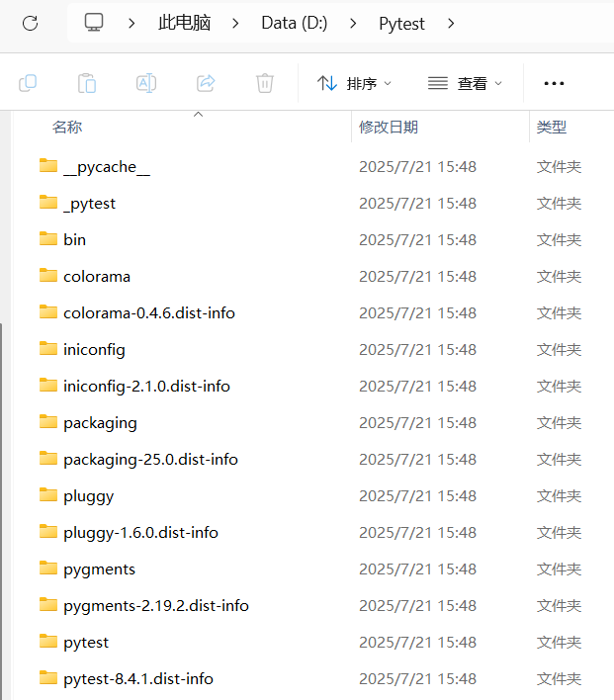Click the share icon in toolbar
Viewport: 614px width, 700px height.
[x=206, y=83]
